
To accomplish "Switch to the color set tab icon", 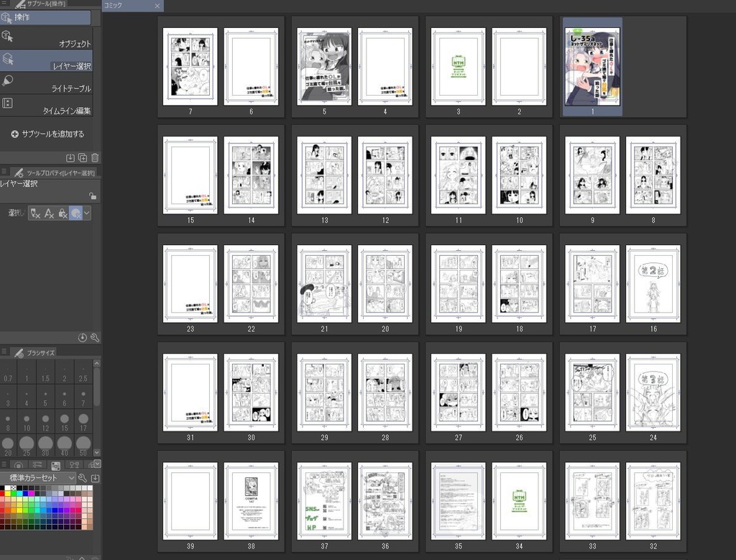I will tap(55, 465).
